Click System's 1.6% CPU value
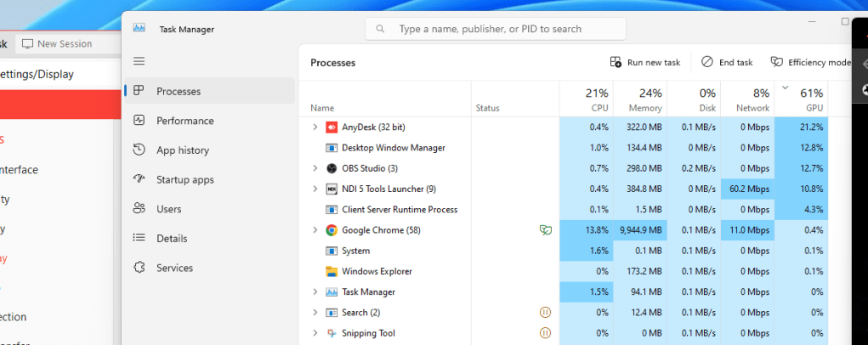 point(587,251)
